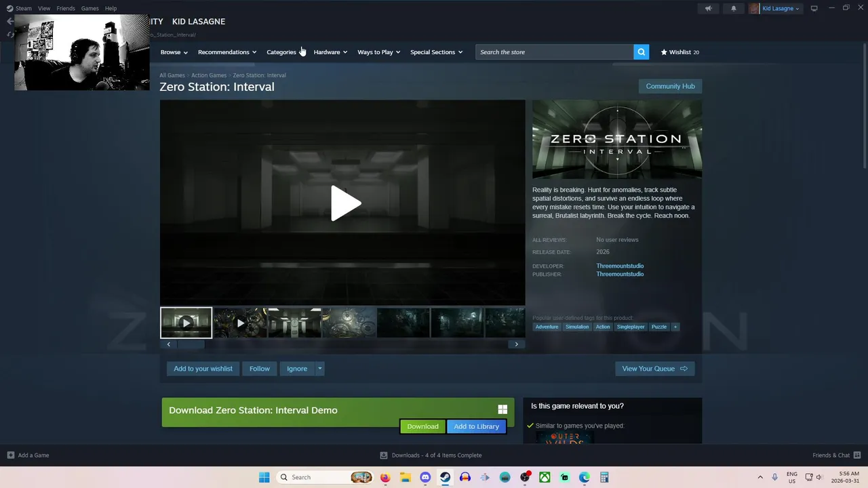Click the Add to Library button
The image size is (868, 488).
[477, 426]
